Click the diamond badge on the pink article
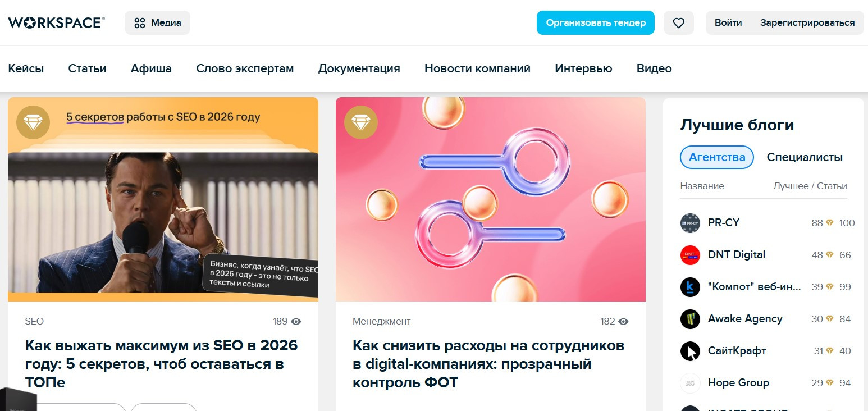Screen dimensions: 868x411 (360, 122)
